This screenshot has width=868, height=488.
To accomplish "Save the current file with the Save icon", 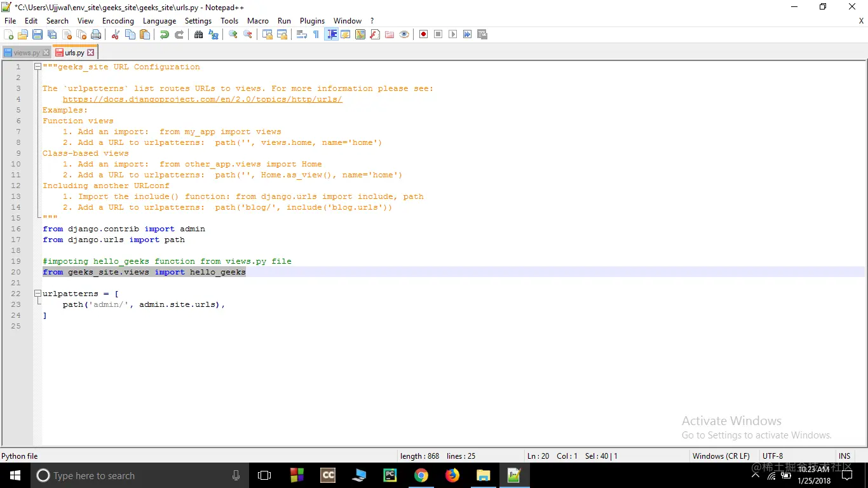I will tap(37, 34).
